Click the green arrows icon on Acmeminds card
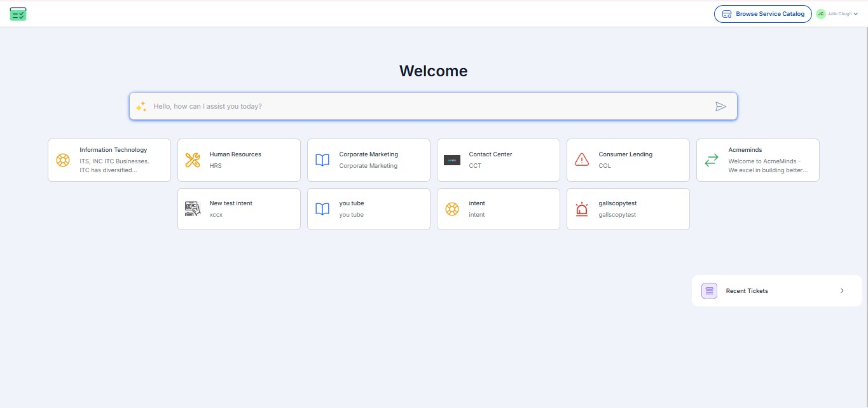868x408 pixels. coord(712,160)
